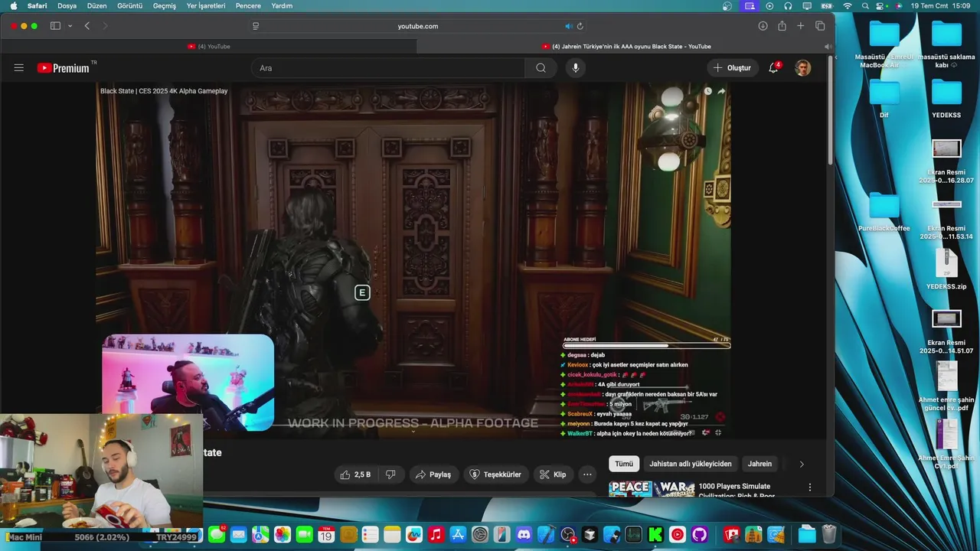Open a new Safari tab with plus

point(801,26)
